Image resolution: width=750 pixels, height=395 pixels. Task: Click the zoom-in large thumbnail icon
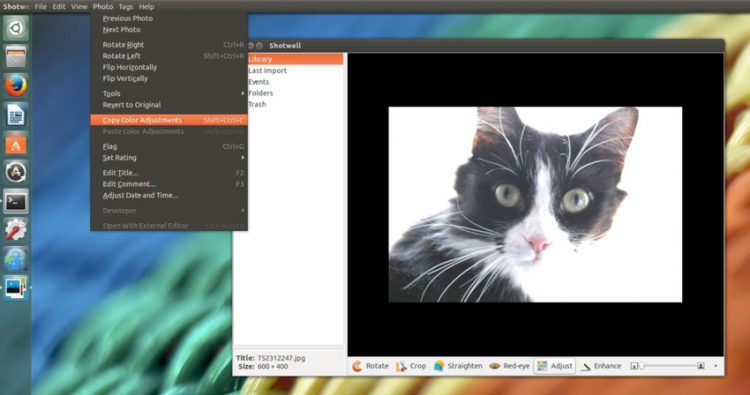point(700,366)
